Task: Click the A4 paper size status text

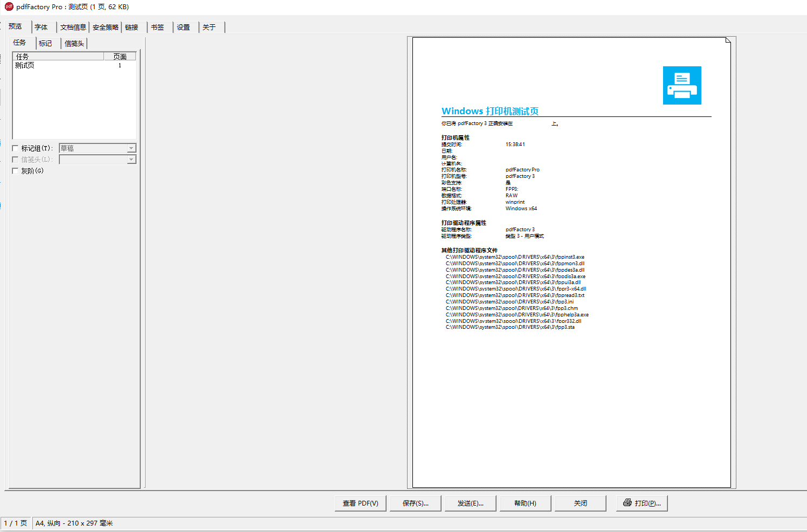Action: click(74, 523)
